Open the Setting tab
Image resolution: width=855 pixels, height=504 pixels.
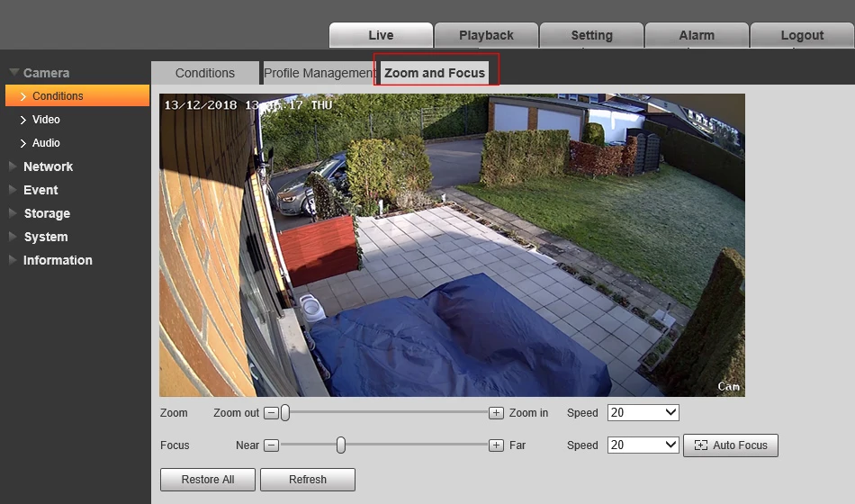click(591, 35)
